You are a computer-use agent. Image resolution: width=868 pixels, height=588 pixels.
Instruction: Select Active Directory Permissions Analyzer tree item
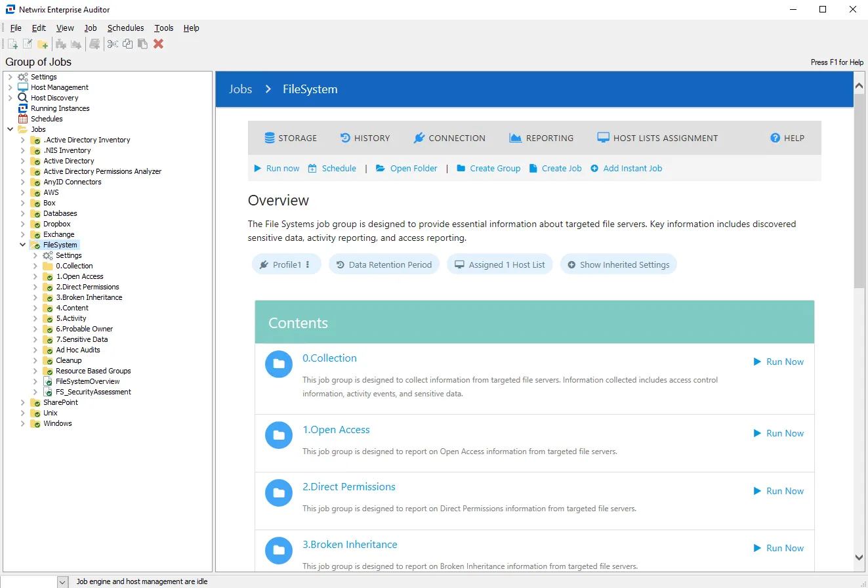[x=102, y=171]
